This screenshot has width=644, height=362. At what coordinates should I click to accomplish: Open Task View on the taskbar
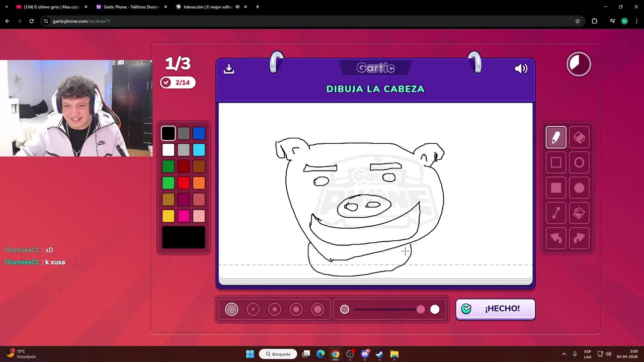306,354
